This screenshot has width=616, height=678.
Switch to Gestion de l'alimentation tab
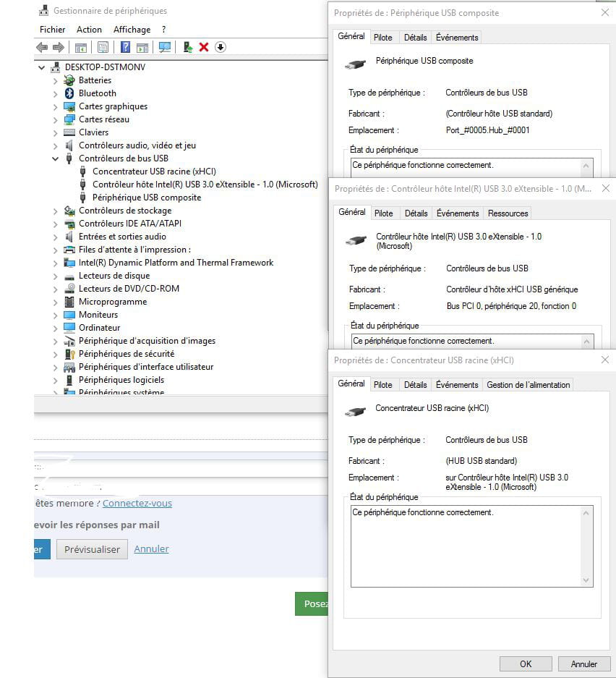528,385
